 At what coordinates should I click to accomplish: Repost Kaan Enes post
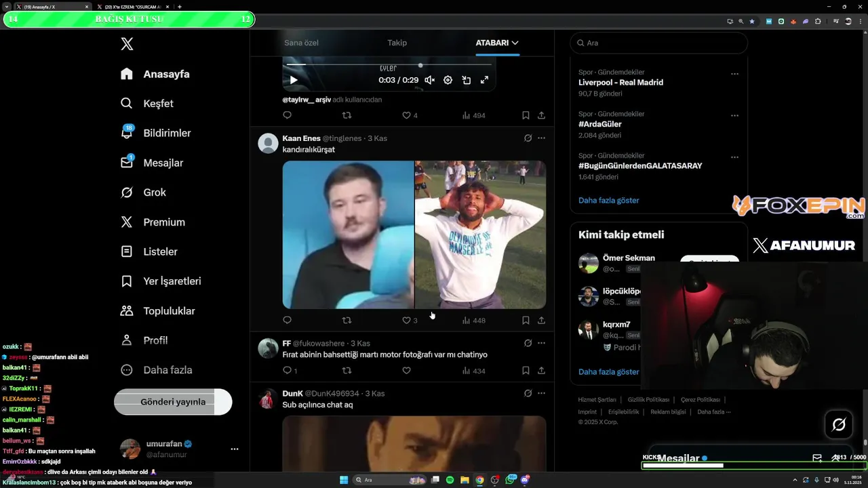(347, 321)
